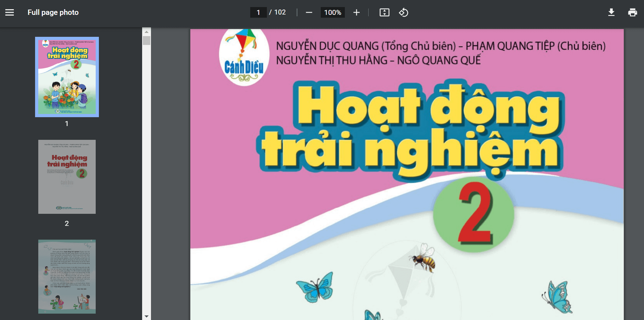644x320 pixels.
Task: Click the zoom out minus button
Action: point(309,12)
